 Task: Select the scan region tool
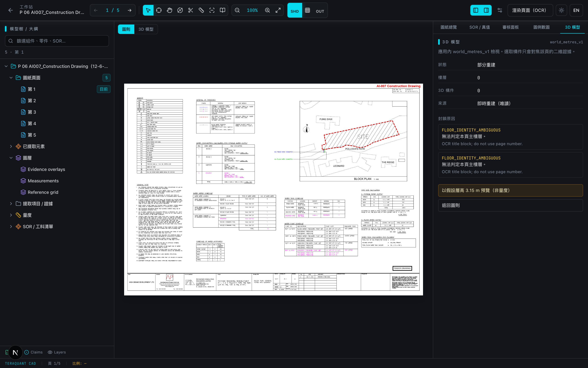pyautogui.click(x=212, y=10)
